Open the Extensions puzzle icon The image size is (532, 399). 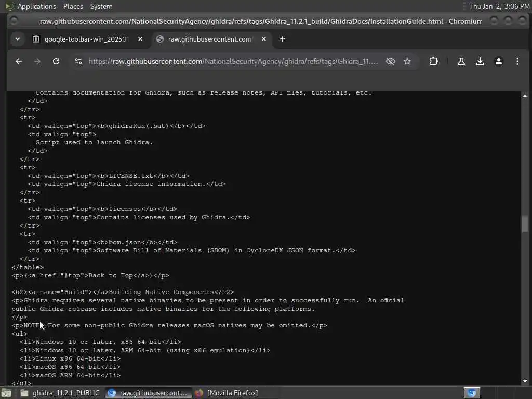click(433, 61)
